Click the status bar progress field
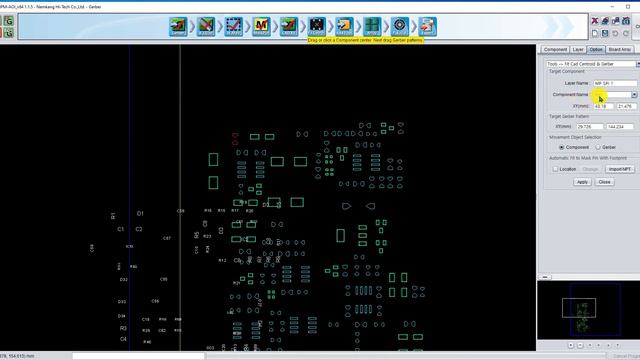640x360 pixels. coord(138,356)
